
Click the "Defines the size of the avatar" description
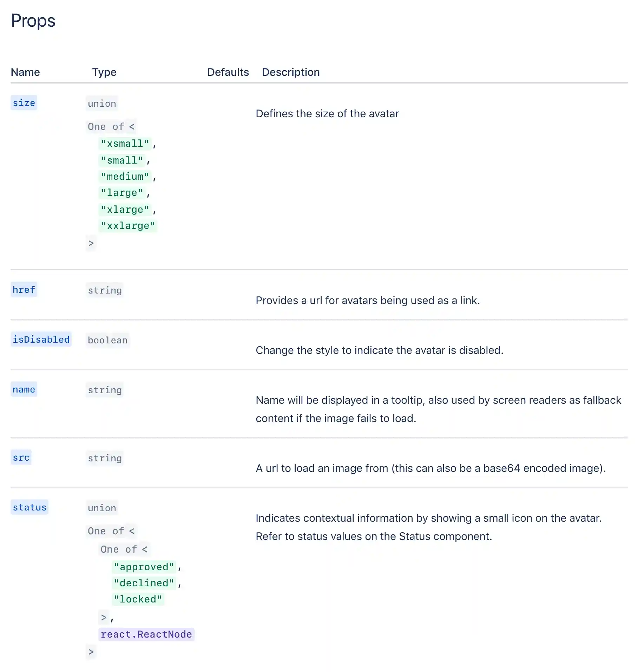click(x=327, y=114)
